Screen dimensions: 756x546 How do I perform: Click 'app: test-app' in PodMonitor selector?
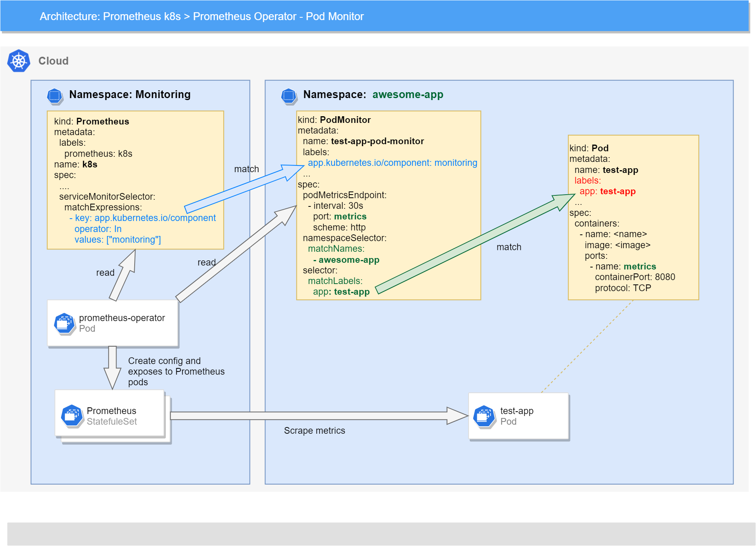[x=341, y=292]
